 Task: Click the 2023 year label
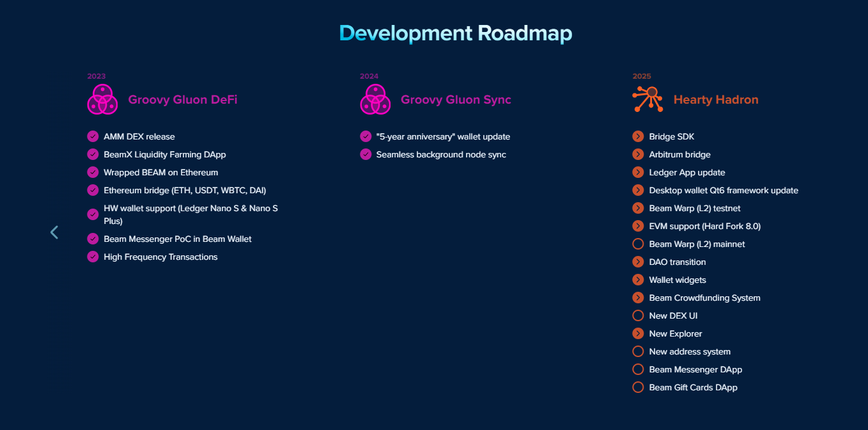(97, 76)
